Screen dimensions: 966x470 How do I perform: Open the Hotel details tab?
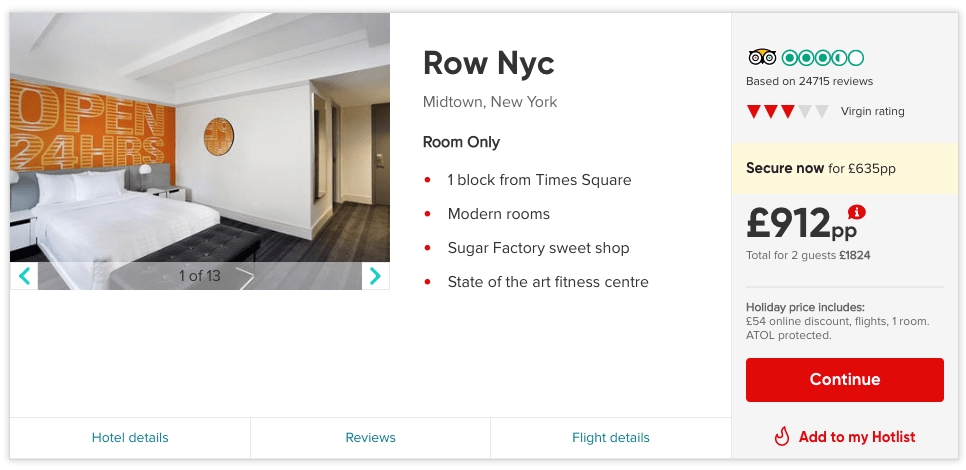pos(130,438)
